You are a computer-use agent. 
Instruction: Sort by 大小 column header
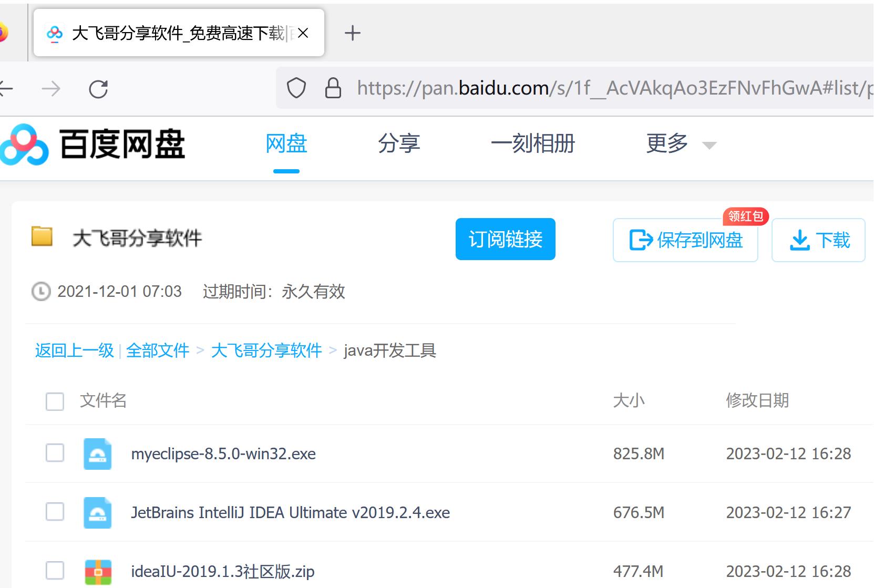[629, 400]
